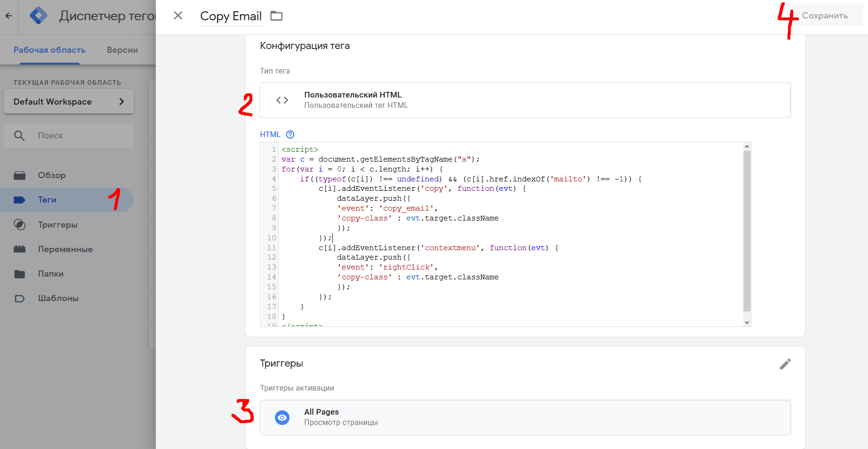Click the folder icon beside Copy Email
The width and height of the screenshot is (868, 449).
pos(276,16)
